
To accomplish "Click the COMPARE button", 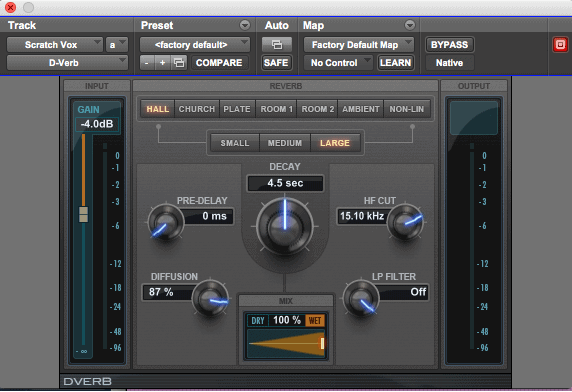I will 219,63.
